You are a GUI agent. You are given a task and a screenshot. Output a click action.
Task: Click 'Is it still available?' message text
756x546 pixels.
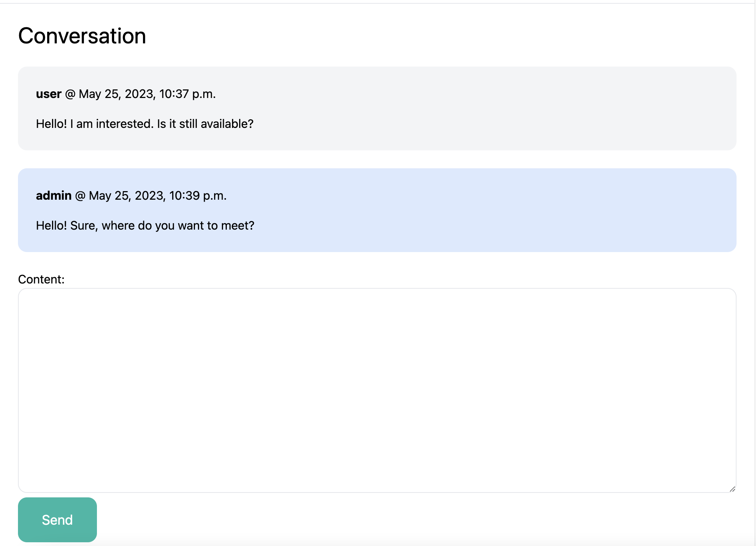tap(205, 124)
